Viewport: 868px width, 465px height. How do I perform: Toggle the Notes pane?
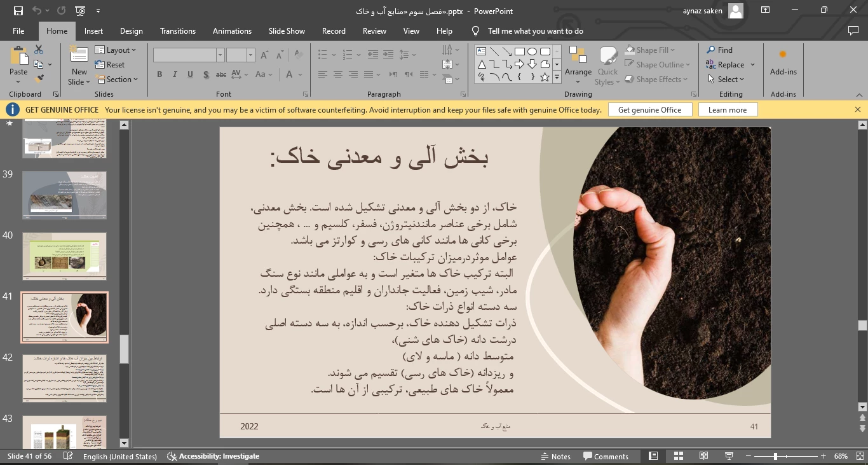coord(555,456)
